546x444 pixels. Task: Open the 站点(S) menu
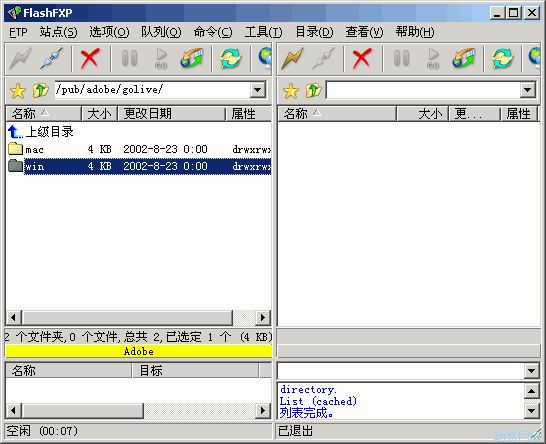58,32
